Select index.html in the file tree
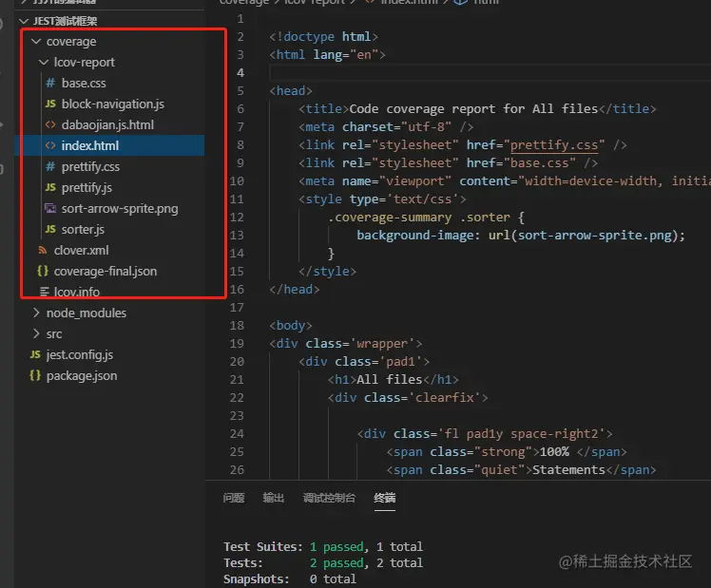The width and height of the screenshot is (711, 588). [x=90, y=146]
